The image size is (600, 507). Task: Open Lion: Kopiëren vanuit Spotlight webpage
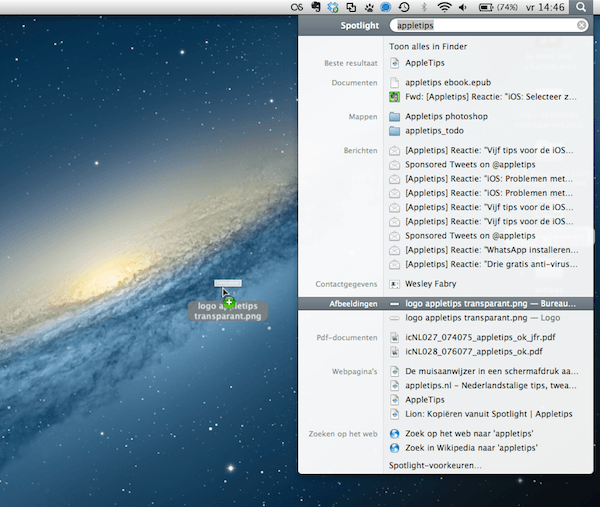(x=489, y=414)
